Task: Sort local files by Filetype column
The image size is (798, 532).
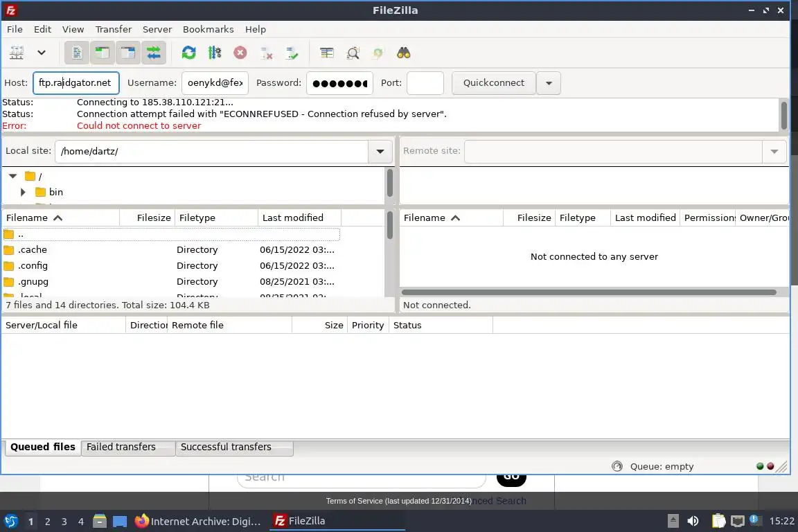Action: (x=217, y=218)
